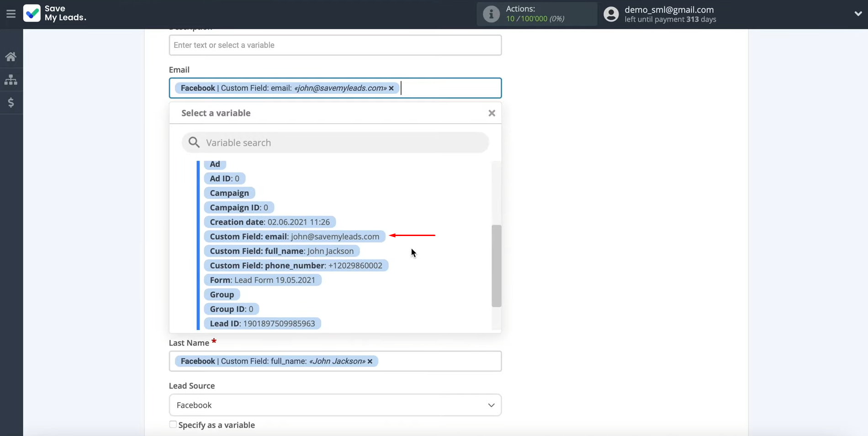
Task: Remove the email variable tag from Email
Action: click(392, 89)
